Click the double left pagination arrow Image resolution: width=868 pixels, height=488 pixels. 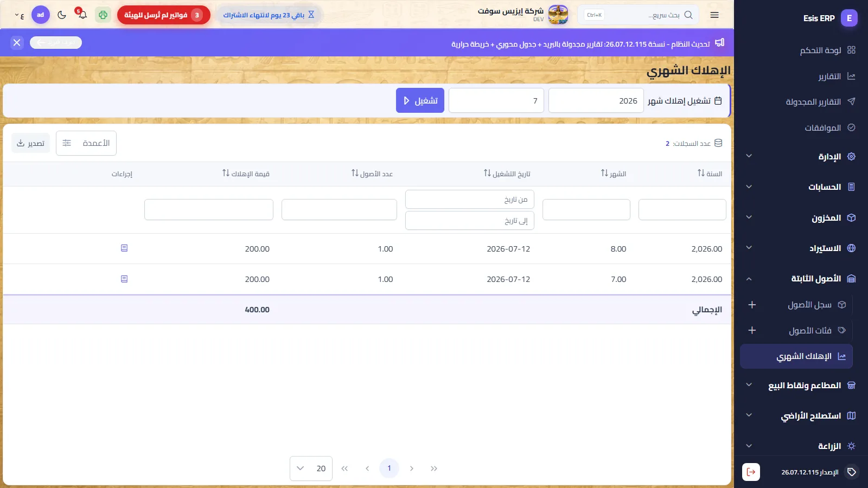pos(344,468)
